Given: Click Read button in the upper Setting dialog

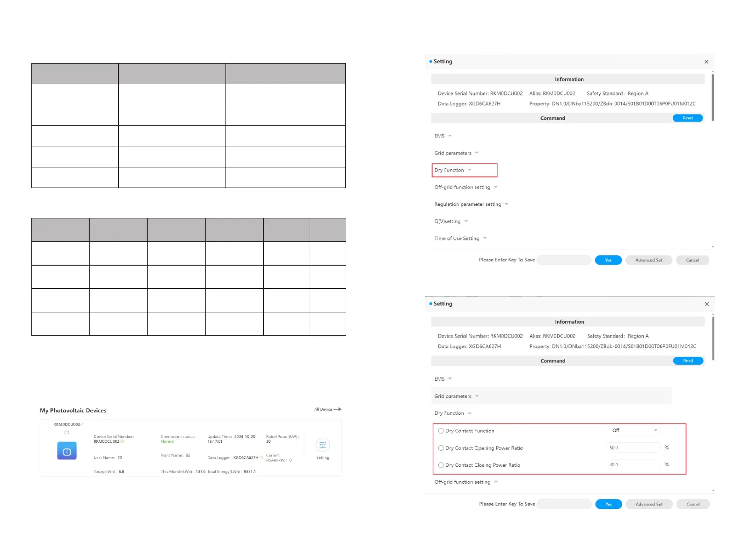Looking at the screenshot, I should [x=687, y=118].
